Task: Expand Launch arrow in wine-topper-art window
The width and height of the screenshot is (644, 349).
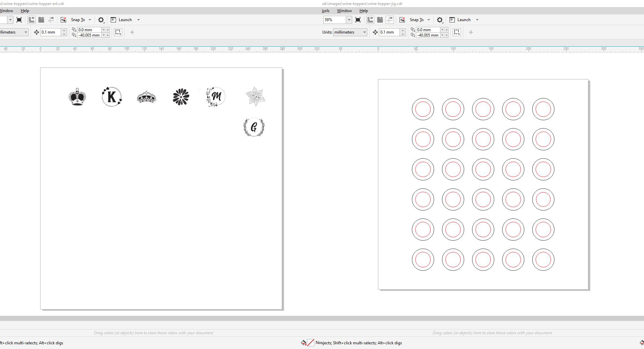Action: tap(139, 20)
